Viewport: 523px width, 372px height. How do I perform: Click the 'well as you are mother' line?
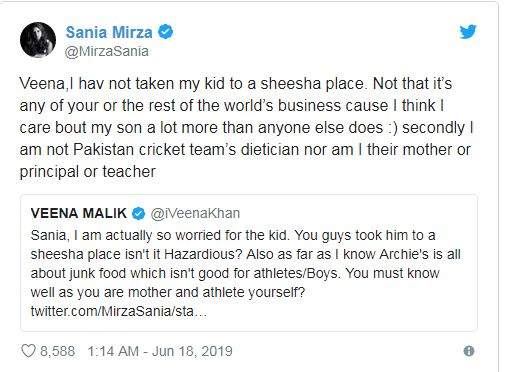pos(168,292)
